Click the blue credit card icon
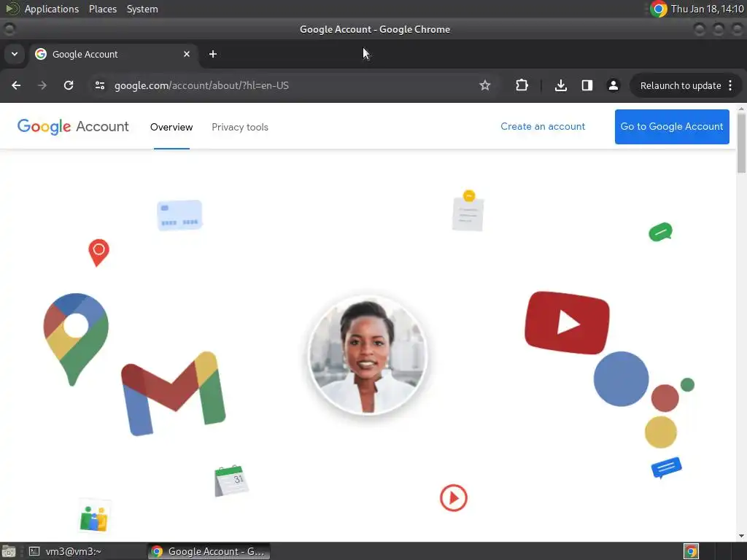This screenshot has width=747, height=560. (179, 215)
